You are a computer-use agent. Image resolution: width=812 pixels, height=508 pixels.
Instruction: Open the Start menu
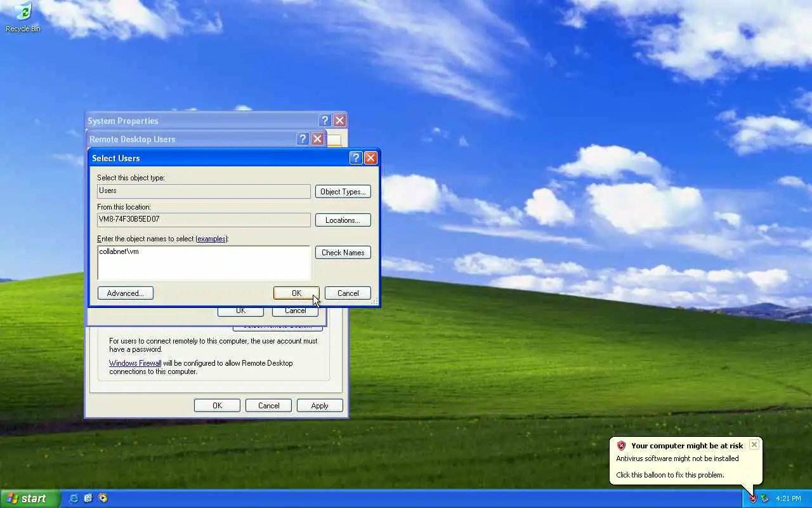click(30, 498)
